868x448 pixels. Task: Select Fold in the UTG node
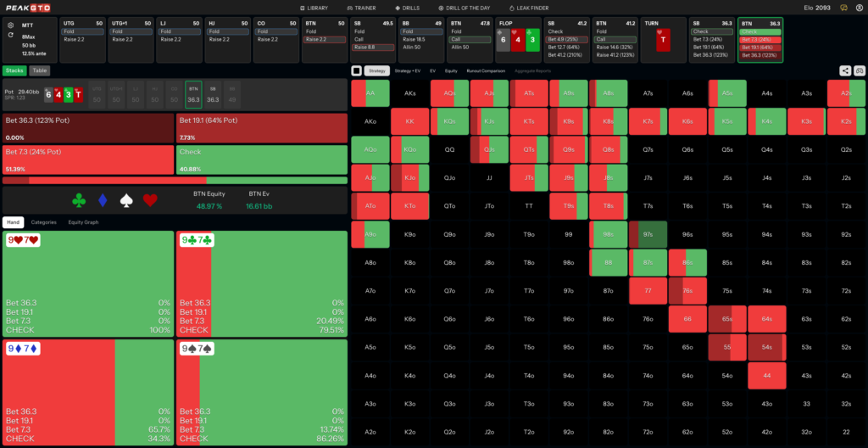pyautogui.click(x=82, y=31)
